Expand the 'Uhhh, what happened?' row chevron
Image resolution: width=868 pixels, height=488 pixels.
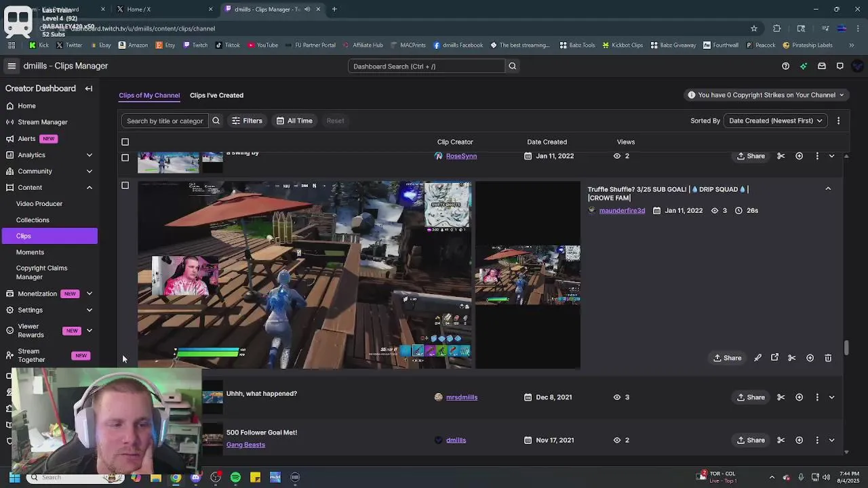831,397
